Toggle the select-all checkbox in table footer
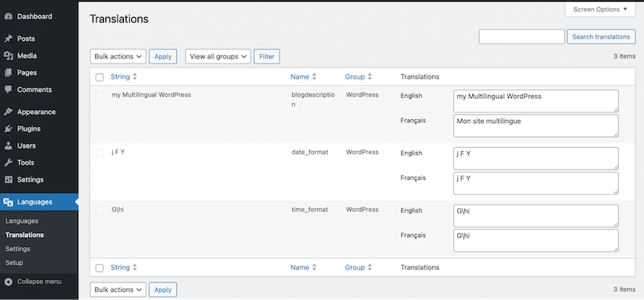This screenshot has width=644, height=300. coord(99,268)
